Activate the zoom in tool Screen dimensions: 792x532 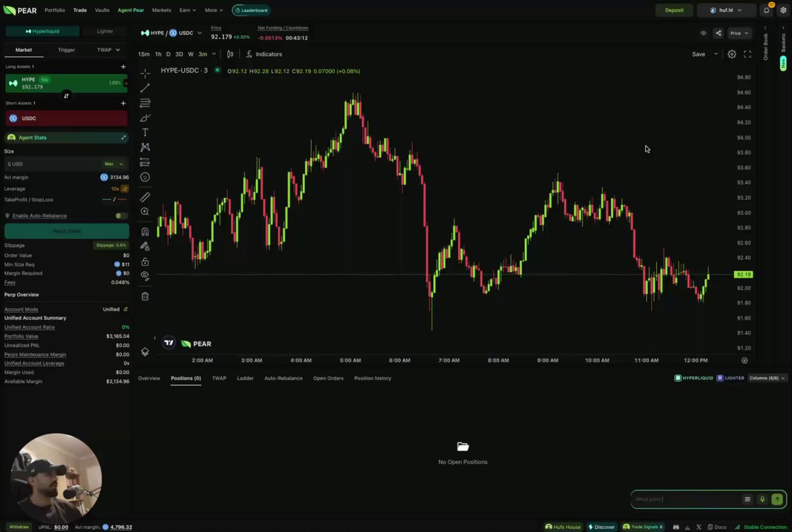[145, 212]
